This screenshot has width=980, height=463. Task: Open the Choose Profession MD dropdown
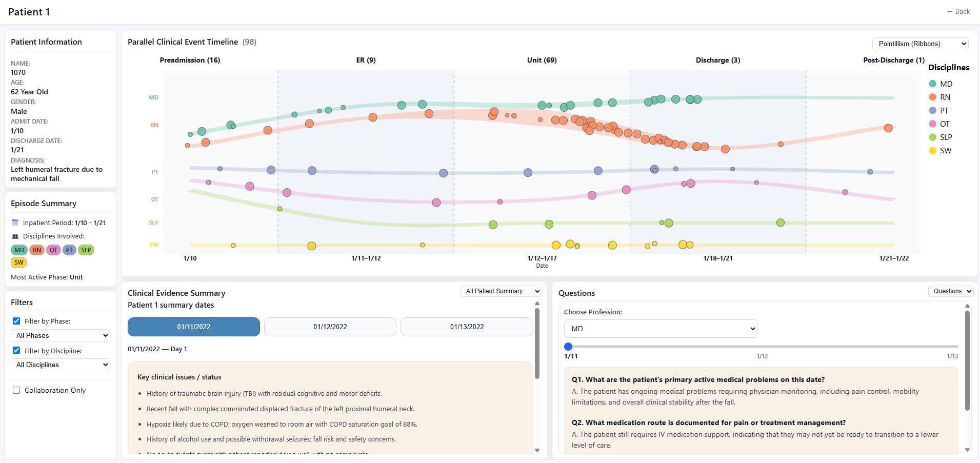(x=661, y=329)
